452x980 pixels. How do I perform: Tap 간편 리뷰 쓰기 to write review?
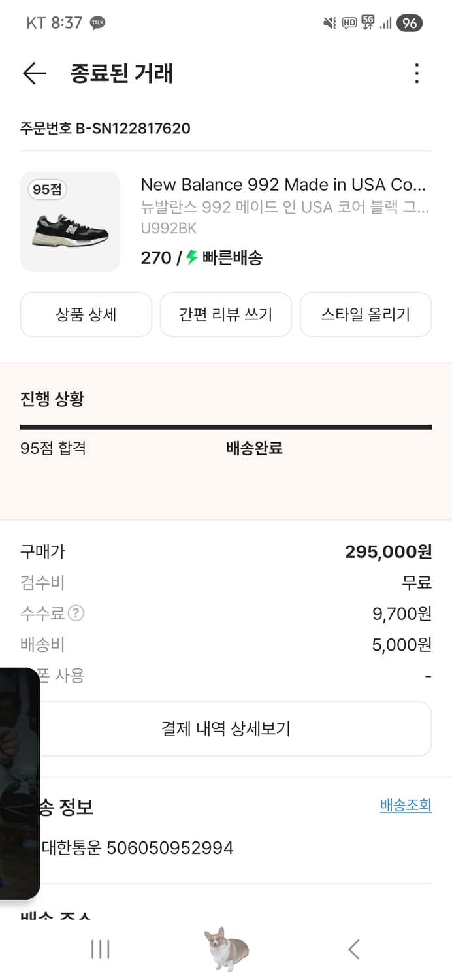[225, 314]
